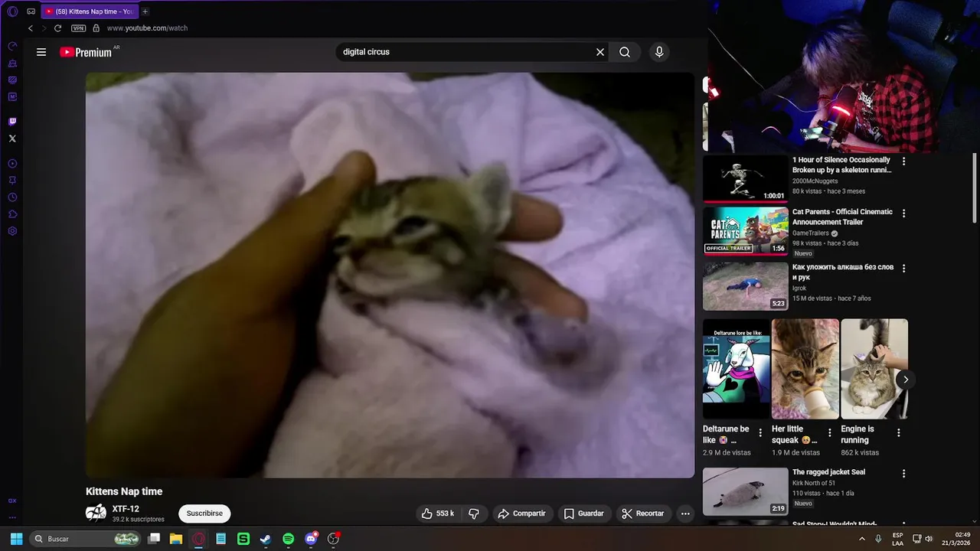The image size is (980, 551).
Task: Open OBS Studio from taskbar
Action: [x=333, y=539]
